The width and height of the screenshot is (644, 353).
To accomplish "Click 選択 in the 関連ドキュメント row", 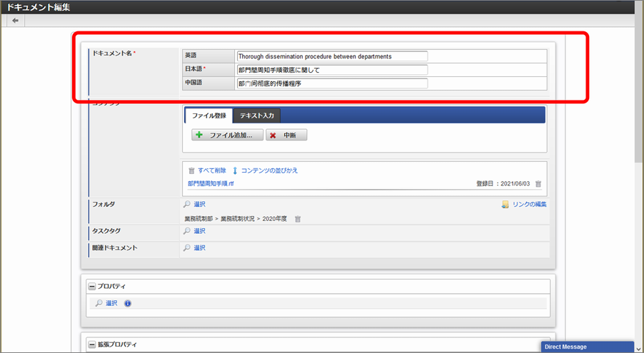I will point(200,248).
